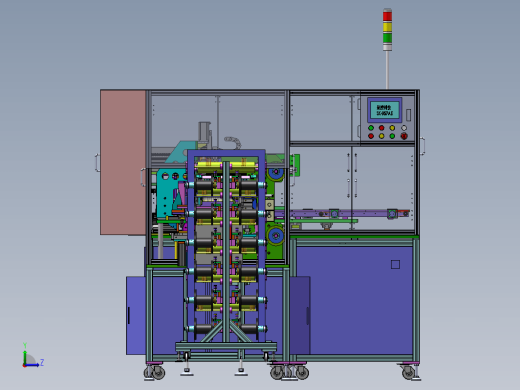This screenshot has height=390, width=520.
Task: Click the top-row green push button
Action: tap(371, 128)
